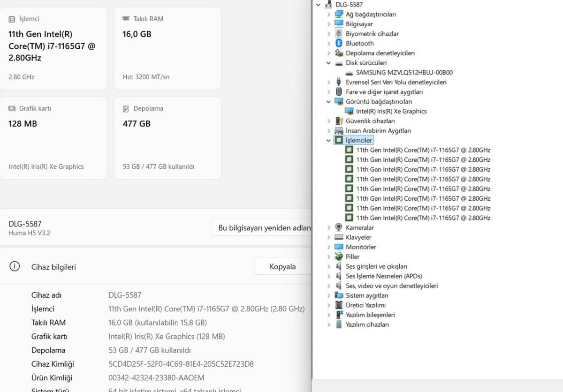This screenshot has height=392, width=563.
Task: Click the Yazılım bileşenleri icon
Action: pyautogui.click(x=339, y=315)
